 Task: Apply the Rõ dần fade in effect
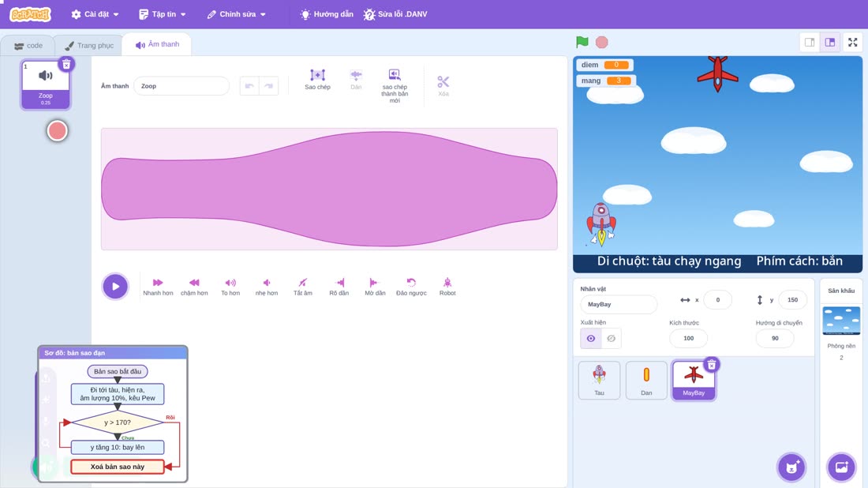click(339, 287)
